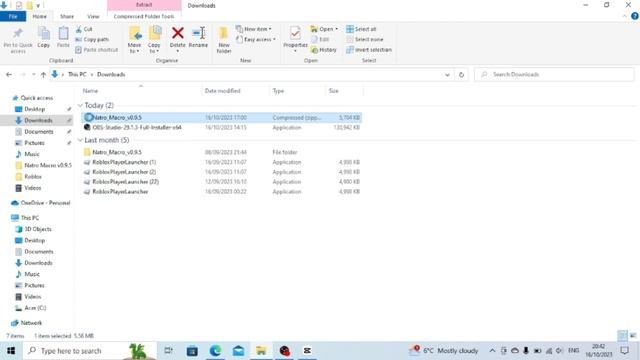
Task: Show hidden system tray icons
Action: 492,351
